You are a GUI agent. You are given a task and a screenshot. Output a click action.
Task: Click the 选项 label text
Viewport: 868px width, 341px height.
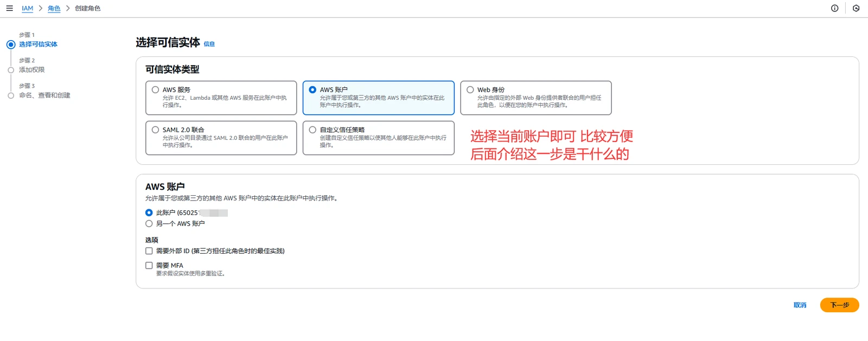click(x=151, y=240)
